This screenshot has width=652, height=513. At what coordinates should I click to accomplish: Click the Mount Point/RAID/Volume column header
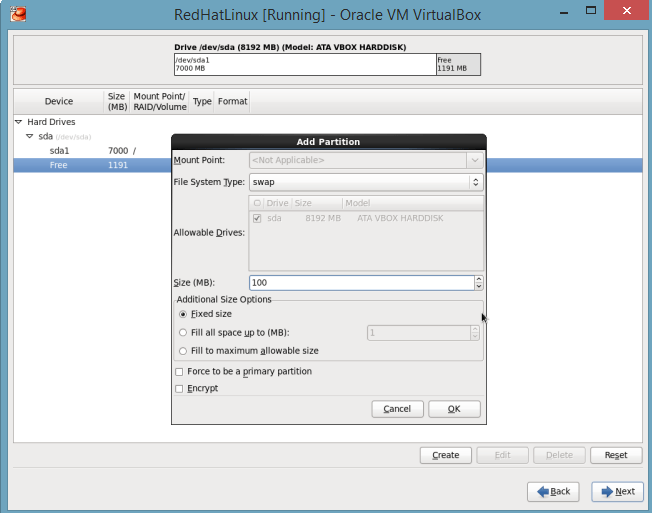tap(160, 101)
